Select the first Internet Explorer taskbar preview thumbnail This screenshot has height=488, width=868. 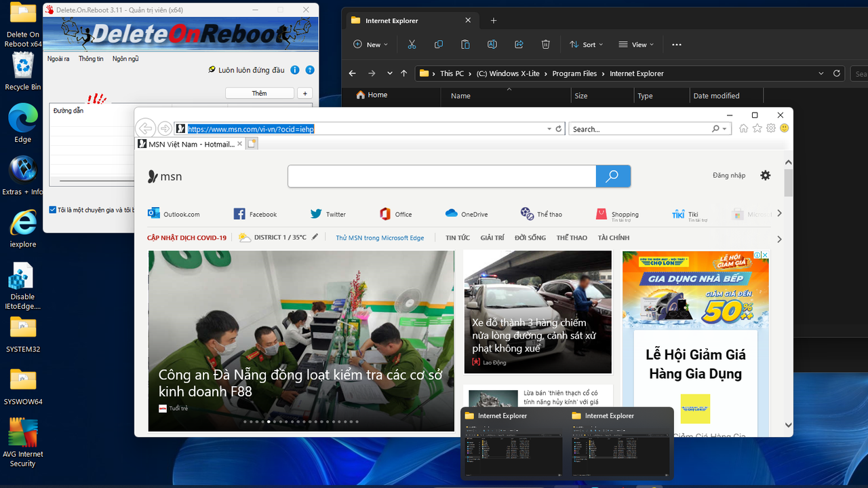[513, 443]
